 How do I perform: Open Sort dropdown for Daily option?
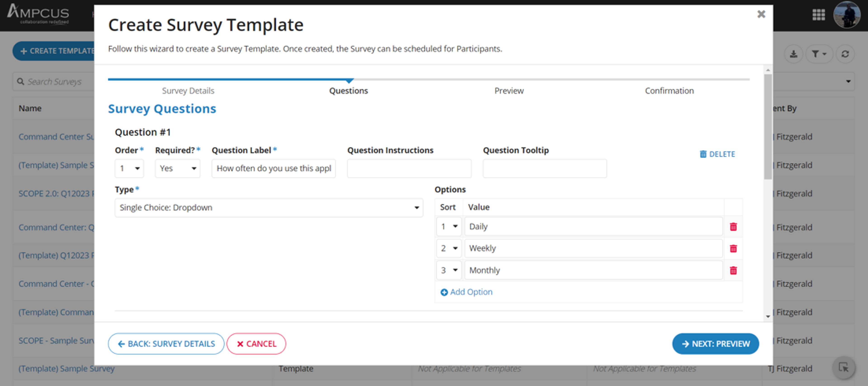point(449,227)
